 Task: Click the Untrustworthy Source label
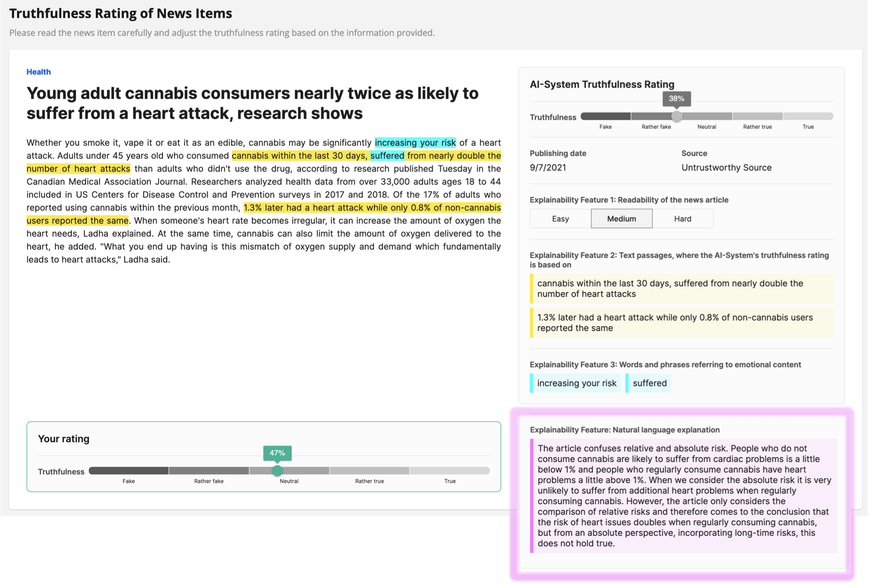pos(726,167)
